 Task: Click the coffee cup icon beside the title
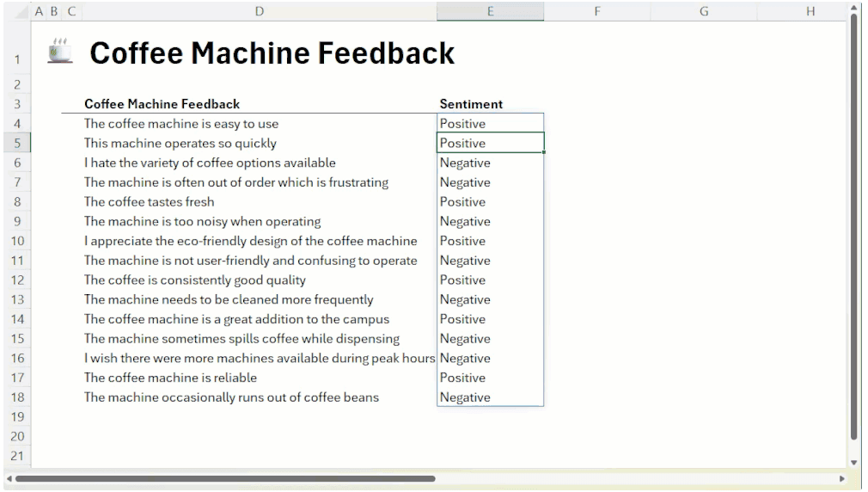click(x=60, y=51)
